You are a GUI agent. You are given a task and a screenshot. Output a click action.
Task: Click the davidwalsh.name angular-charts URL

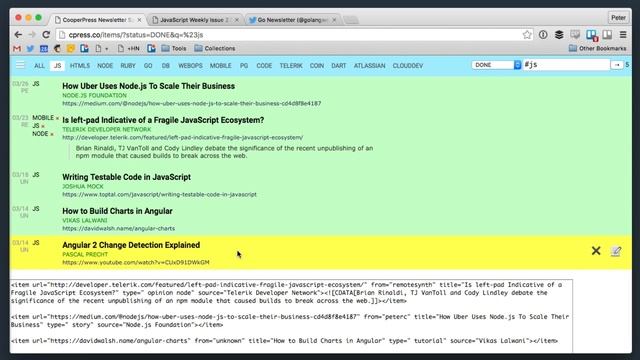(x=118, y=229)
